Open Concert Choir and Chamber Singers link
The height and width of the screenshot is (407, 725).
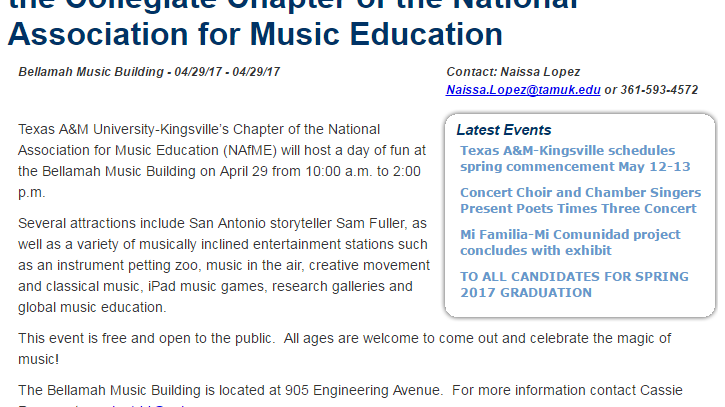(x=578, y=200)
